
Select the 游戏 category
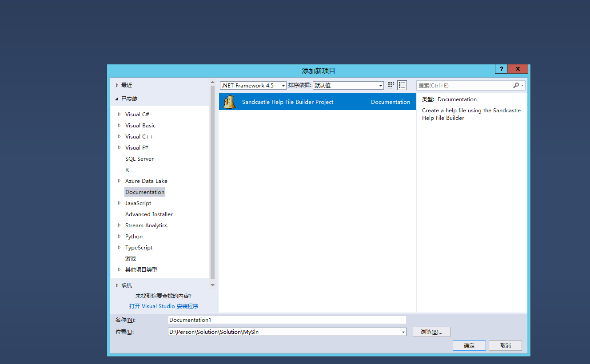tap(131, 259)
